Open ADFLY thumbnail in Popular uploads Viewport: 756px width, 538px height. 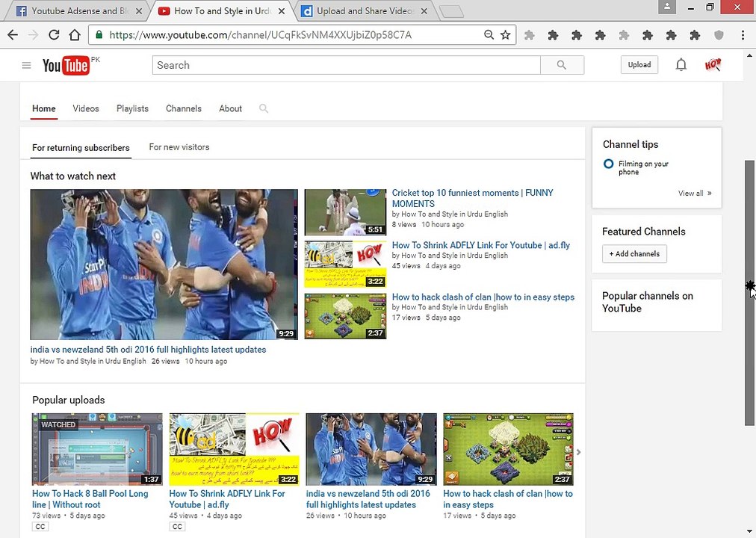tap(234, 449)
